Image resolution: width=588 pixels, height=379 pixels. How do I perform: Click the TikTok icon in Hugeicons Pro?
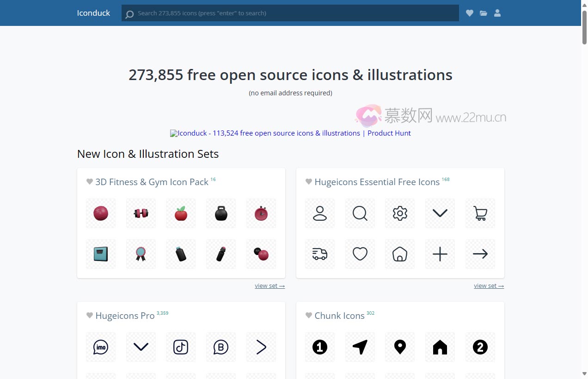pos(181,347)
